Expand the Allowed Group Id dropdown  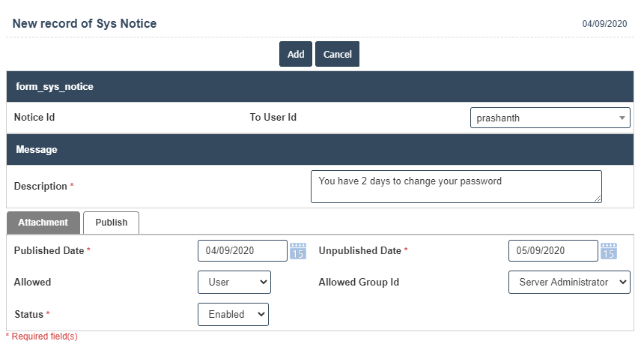pyautogui.click(x=569, y=283)
